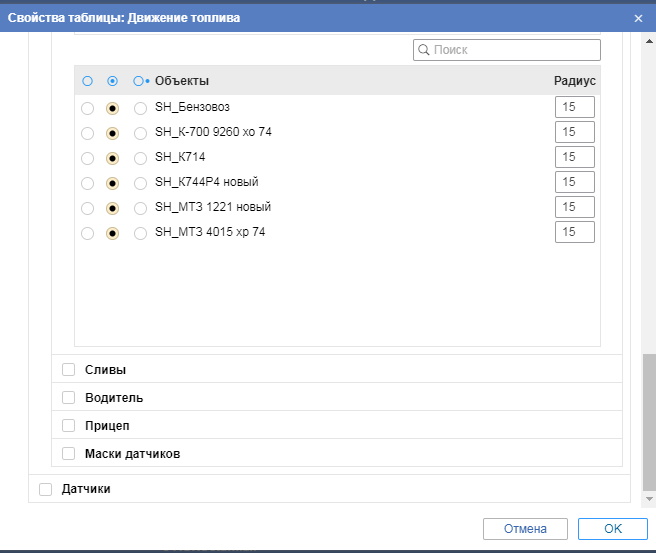Select first radio option for SH_K744P4 новый

(x=88, y=183)
